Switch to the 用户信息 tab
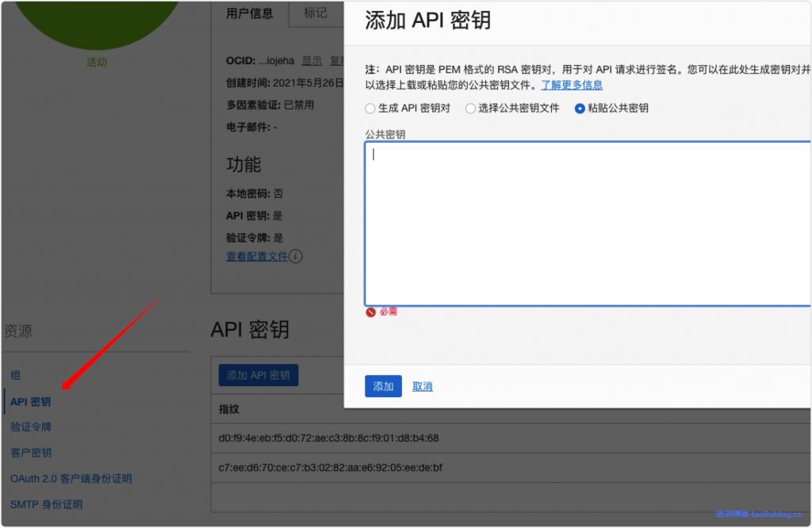Screen dimensions: 812x528 point(249,13)
